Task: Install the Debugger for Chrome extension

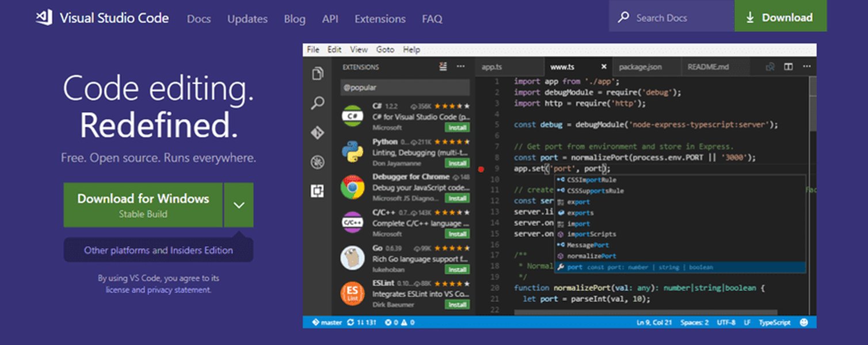Action: point(458,198)
